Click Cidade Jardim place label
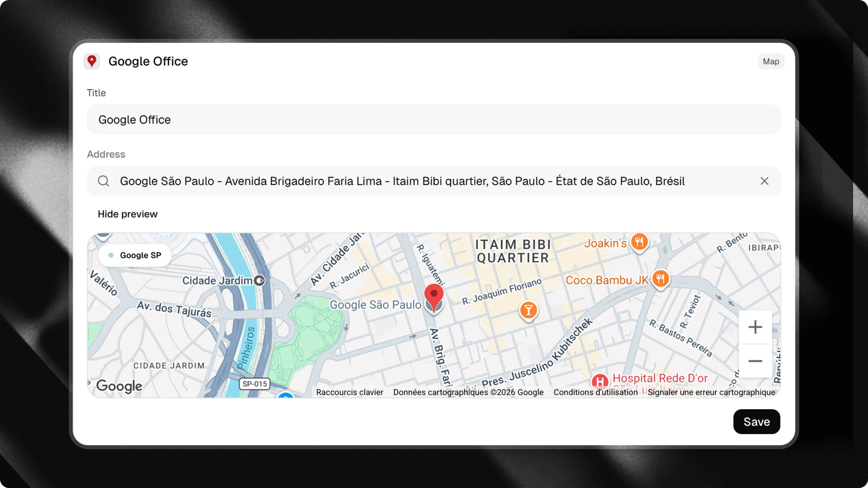 pos(217,281)
